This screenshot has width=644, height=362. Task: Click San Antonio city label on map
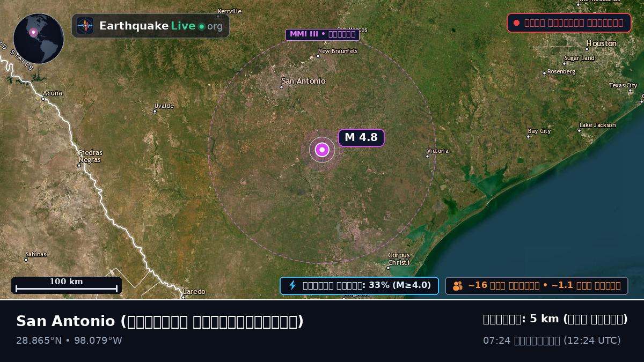(x=303, y=81)
